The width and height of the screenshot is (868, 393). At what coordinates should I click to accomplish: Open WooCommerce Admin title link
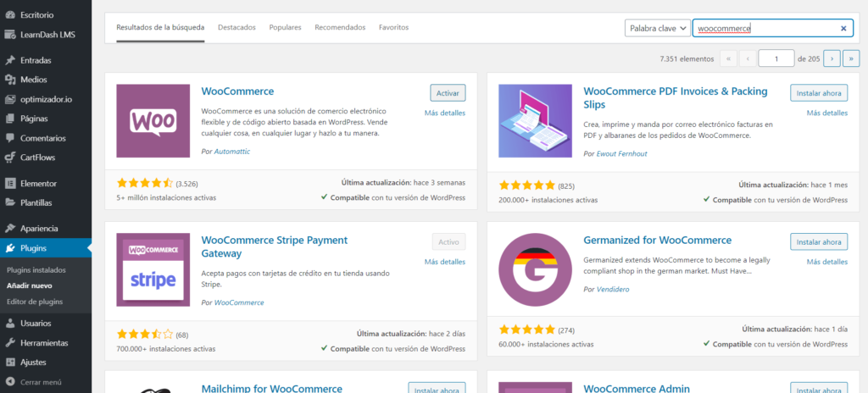[x=637, y=388]
